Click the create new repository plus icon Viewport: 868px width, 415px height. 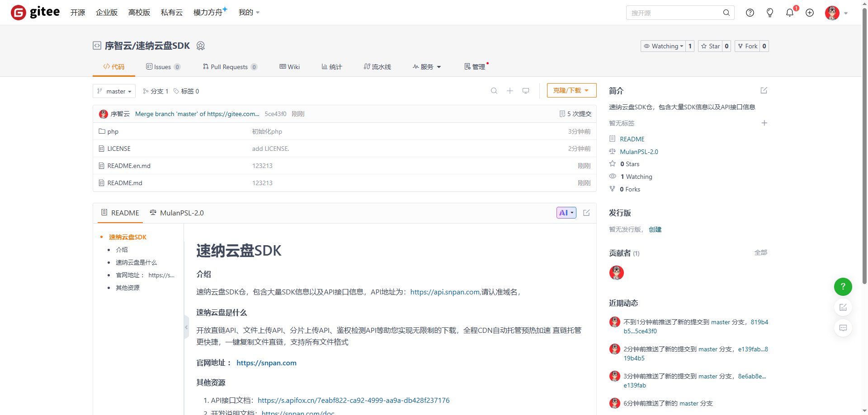click(x=810, y=13)
